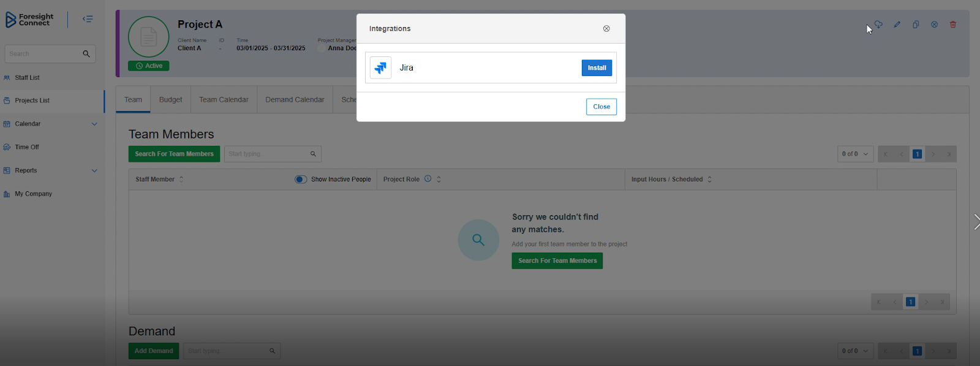Go to next page in pagination below team table
The width and height of the screenshot is (980, 366).
(927, 302)
